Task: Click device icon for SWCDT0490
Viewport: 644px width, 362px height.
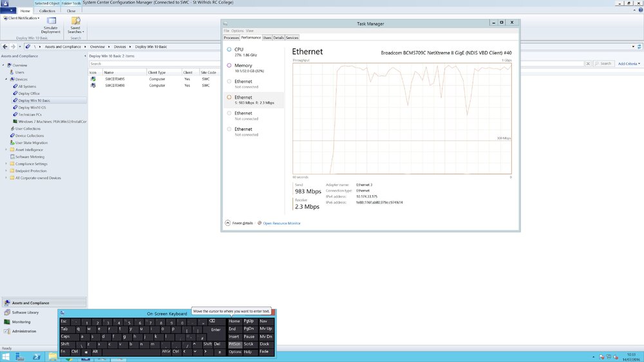Action: pos(93,86)
